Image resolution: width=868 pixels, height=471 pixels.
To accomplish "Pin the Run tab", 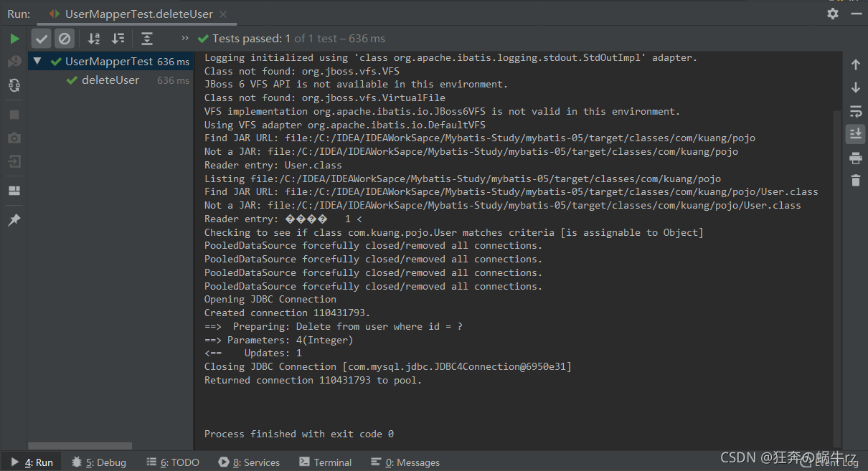I will click(x=14, y=220).
